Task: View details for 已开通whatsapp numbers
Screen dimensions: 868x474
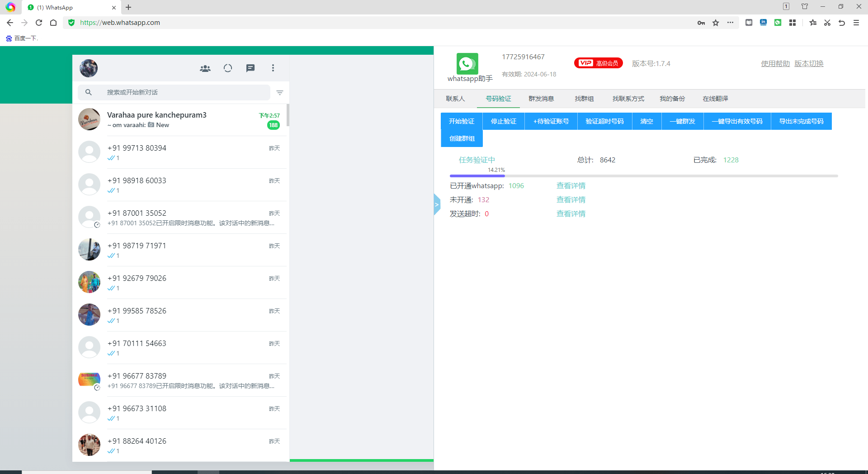Action: click(571, 186)
